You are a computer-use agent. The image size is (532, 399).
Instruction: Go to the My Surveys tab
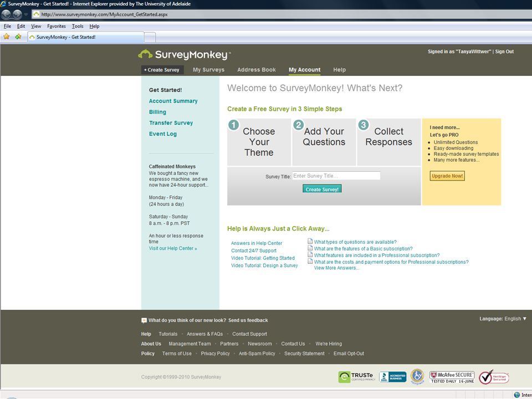click(209, 70)
